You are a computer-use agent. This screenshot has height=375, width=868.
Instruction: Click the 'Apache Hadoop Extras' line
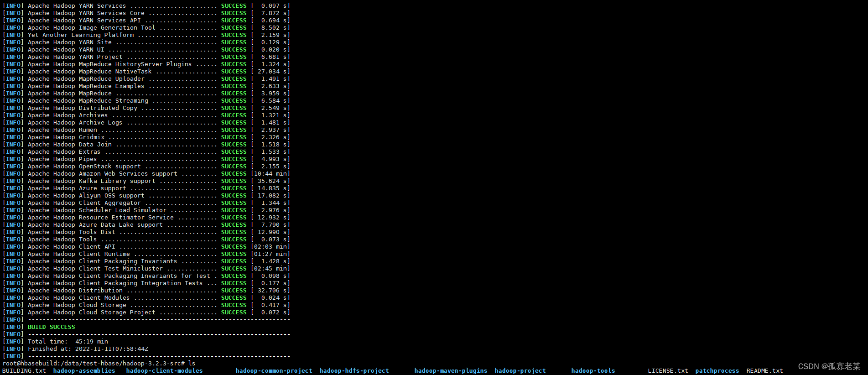(146, 152)
